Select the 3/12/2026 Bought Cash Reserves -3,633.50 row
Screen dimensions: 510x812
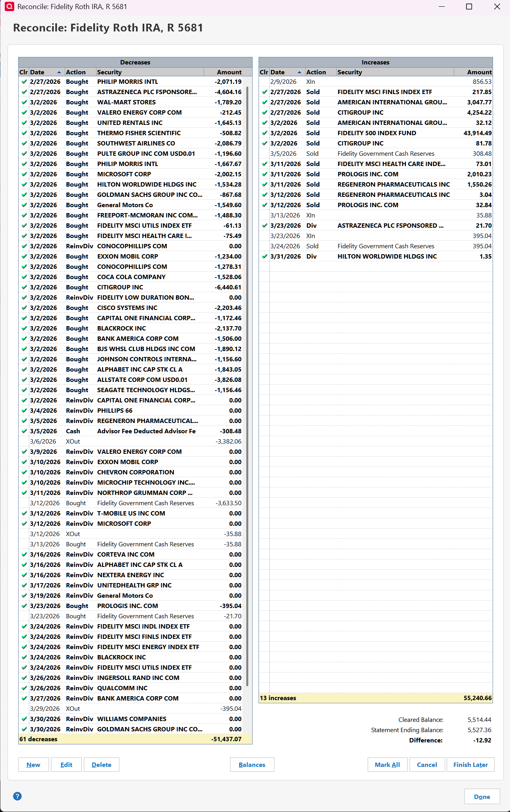[131, 503]
